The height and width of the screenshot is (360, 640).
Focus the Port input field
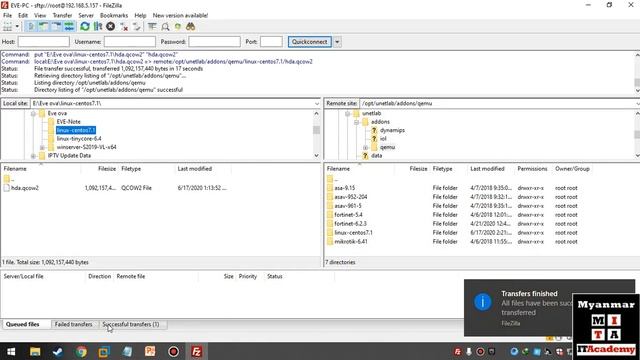tap(271, 42)
